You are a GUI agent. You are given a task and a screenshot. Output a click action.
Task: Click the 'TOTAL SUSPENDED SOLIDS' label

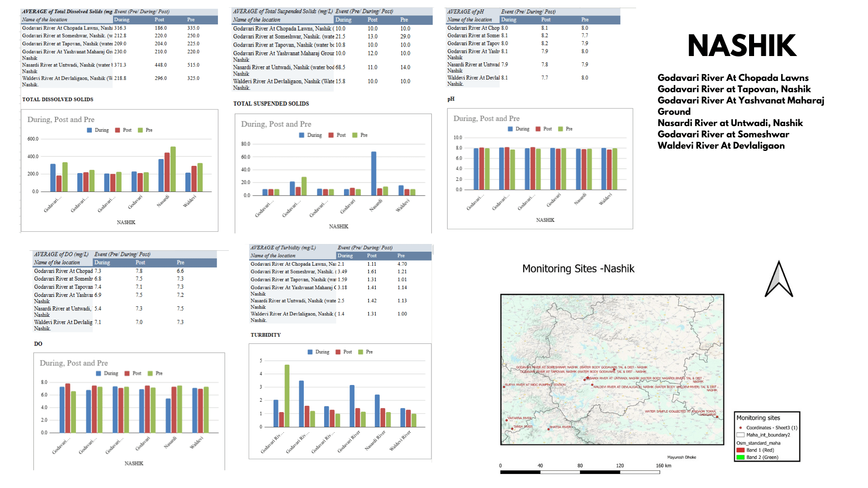coord(271,103)
